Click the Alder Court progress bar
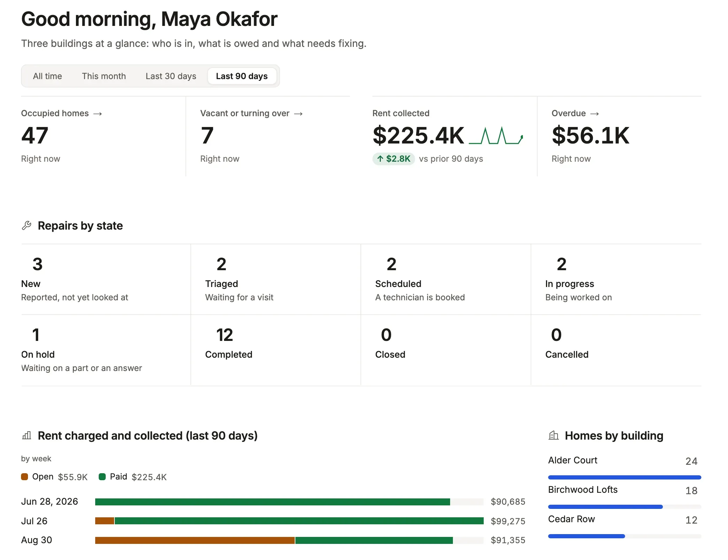The height and width of the screenshot is (560, 728). 625,477
